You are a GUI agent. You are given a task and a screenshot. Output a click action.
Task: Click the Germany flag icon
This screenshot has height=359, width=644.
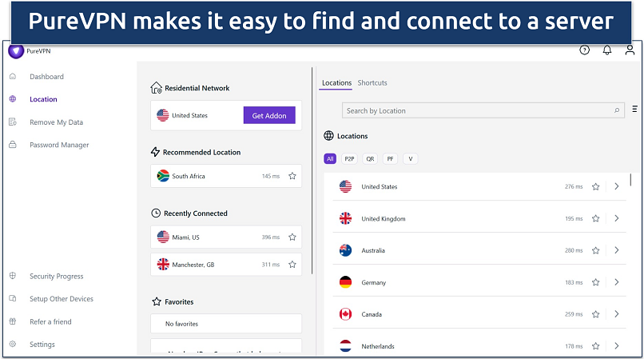tap(345, 282)
